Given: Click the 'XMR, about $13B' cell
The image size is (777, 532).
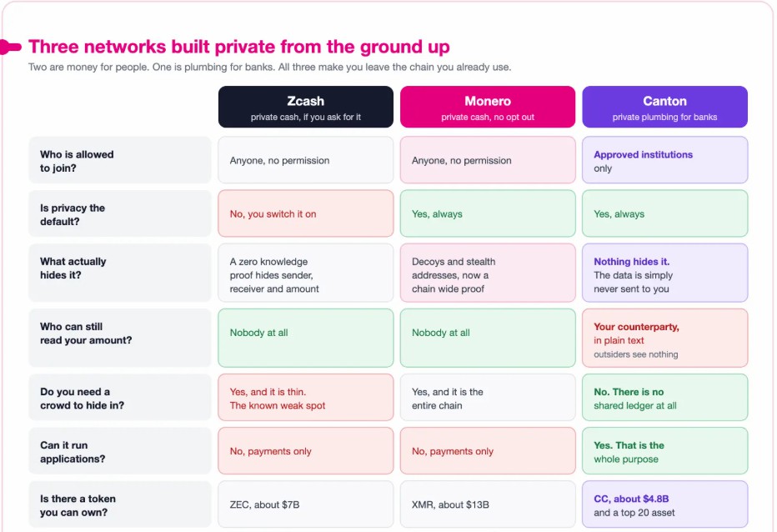Looking at the screenshot, I should (488, 504).
